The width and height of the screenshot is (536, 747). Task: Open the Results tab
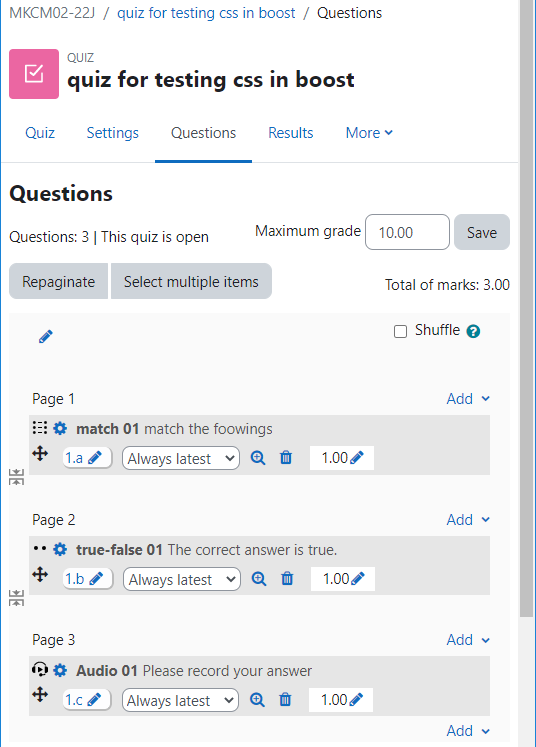[x=291, y=132]
